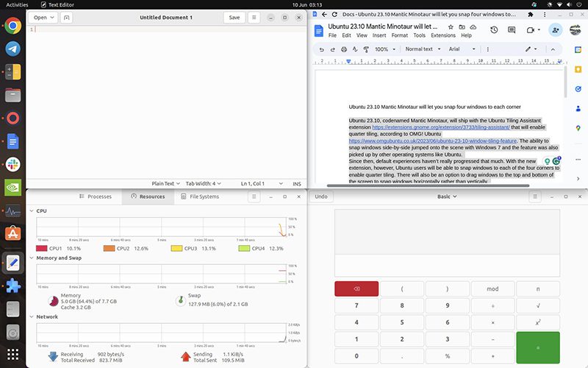The image size is (588, 368).
Task: Open the browser extensions puzzle icon
Action: (530, 14)
